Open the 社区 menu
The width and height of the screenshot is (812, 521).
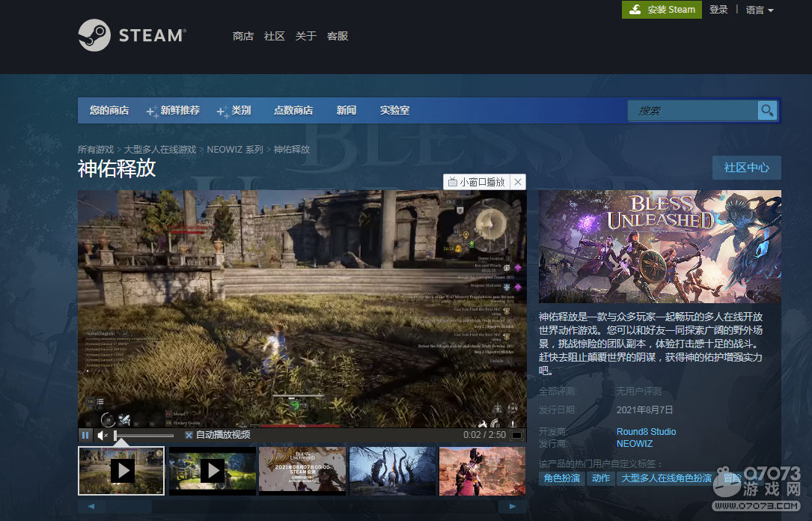274,36
